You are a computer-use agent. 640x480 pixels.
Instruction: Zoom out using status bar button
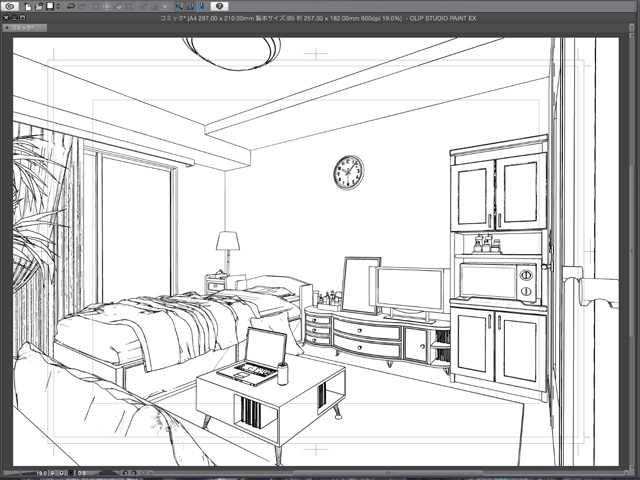click(x=53, y=473)
